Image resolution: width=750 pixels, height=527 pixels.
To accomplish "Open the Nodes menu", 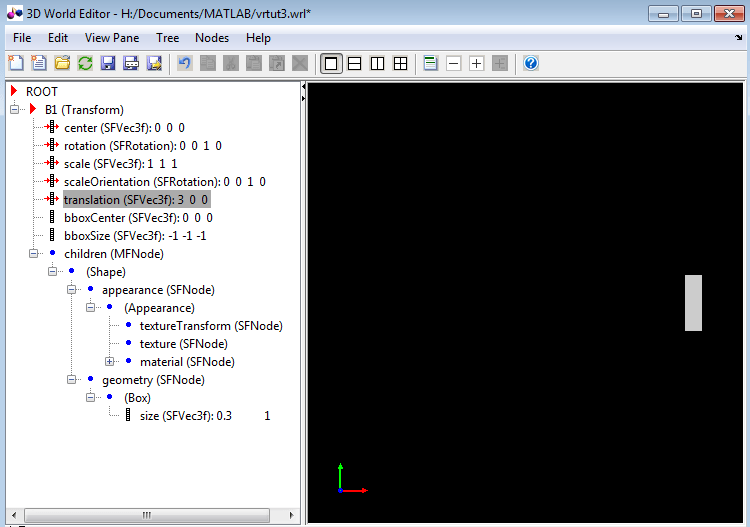I will tap(212, 38).
